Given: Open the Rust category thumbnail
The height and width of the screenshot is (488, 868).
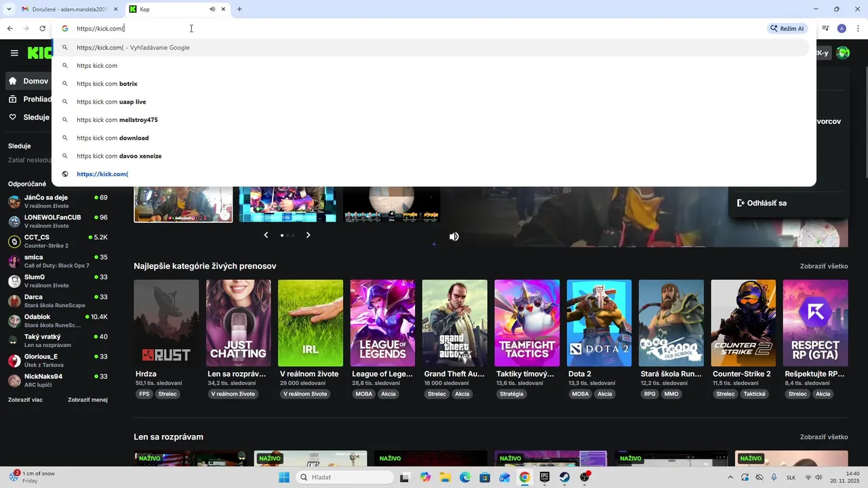Looking at the screenshot, I should click(166, 323).
